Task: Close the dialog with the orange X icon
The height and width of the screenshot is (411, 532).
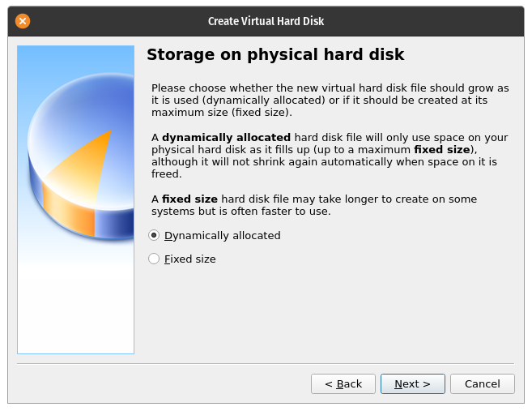Action: 22,21
